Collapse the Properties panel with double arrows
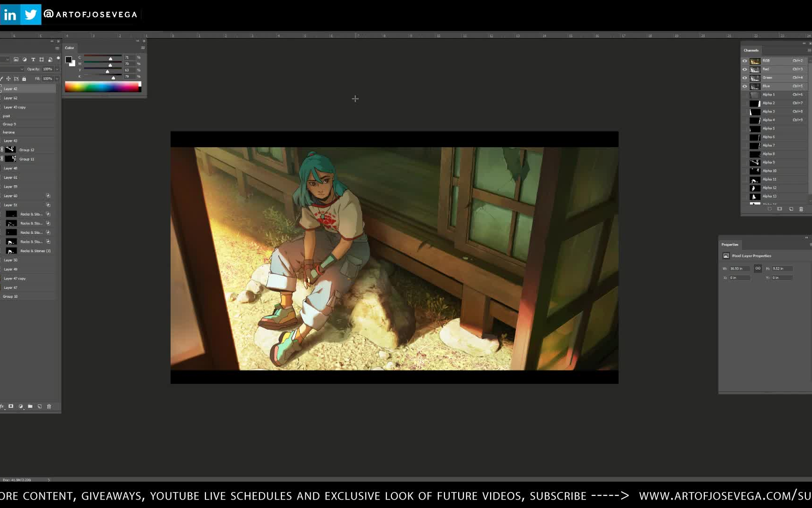 (806, 238)
